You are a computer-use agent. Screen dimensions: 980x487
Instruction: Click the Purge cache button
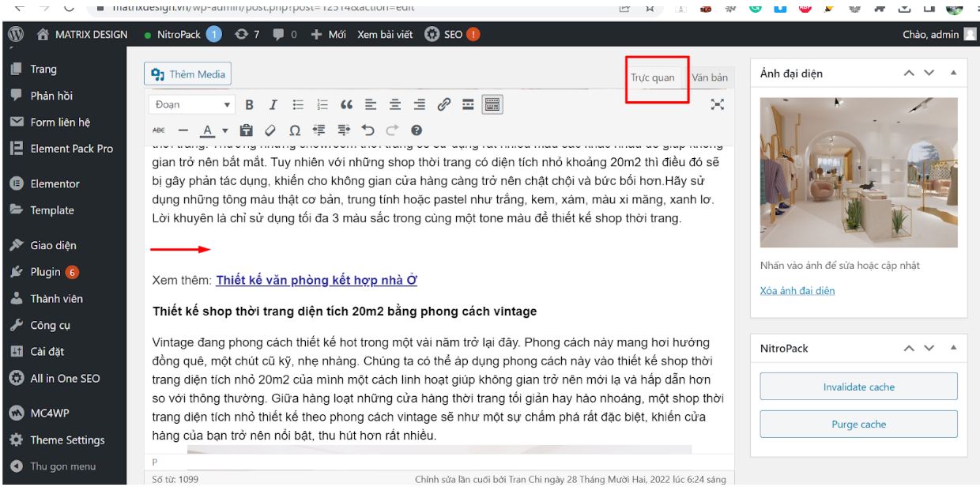pos(858,425)
